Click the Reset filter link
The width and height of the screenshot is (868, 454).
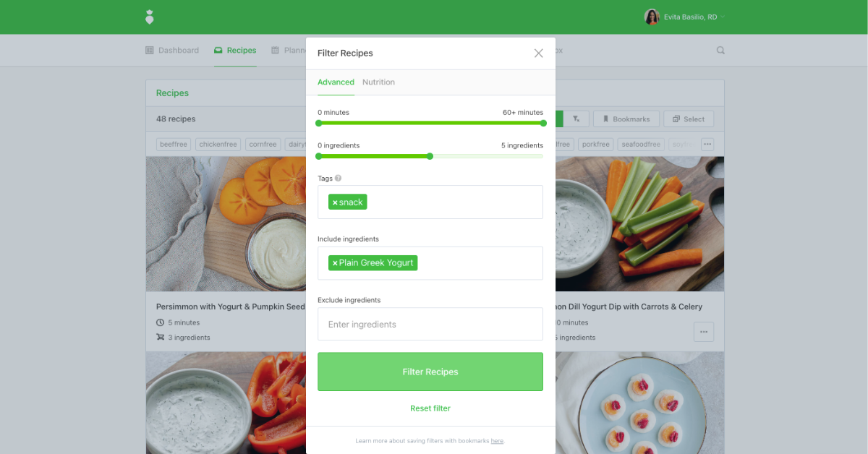click(430, 408)
